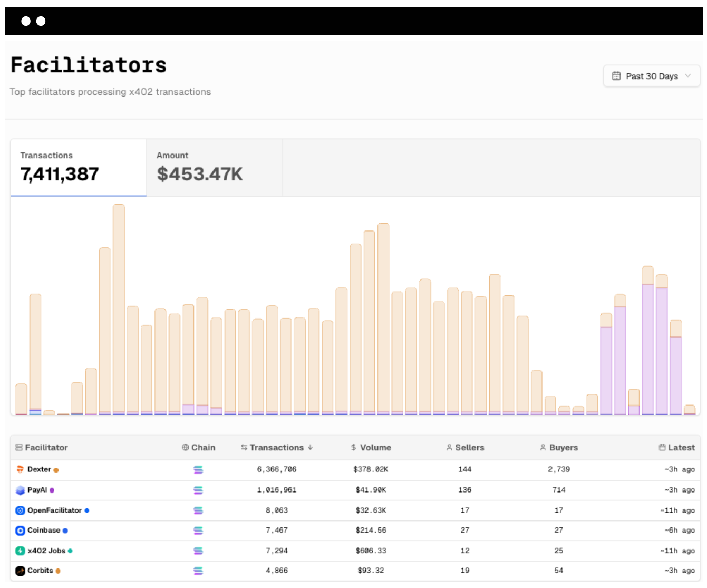Open the Coinbase facilitator name link
The height and width of the screenshot is (588, 707).
(x=44, y=531)
